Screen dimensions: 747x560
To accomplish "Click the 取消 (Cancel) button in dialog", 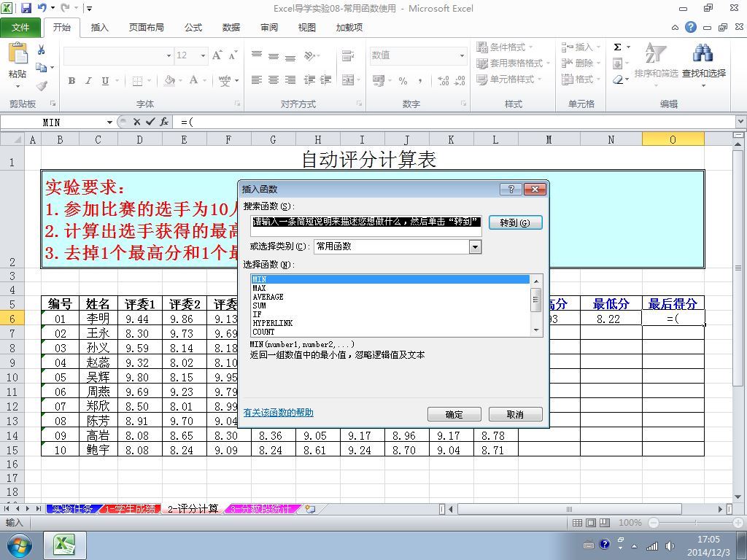I will [x=515, y=414].
